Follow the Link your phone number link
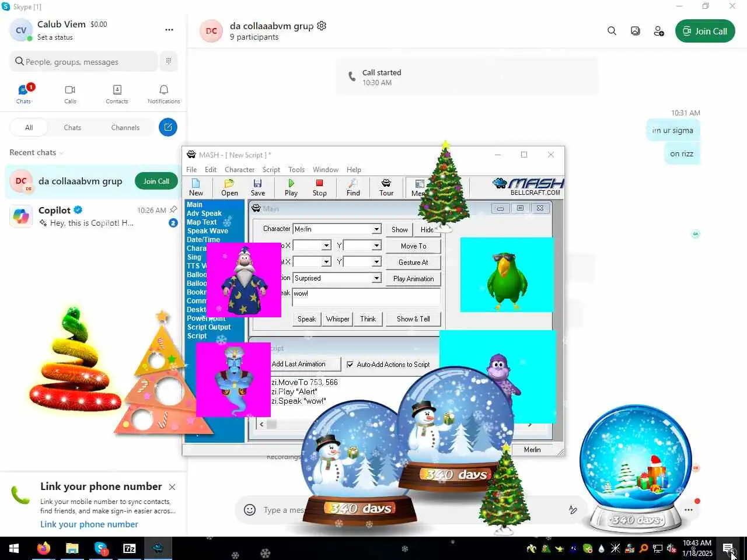Viewport: 747px width, 560px height. click(x=89, y=524)
